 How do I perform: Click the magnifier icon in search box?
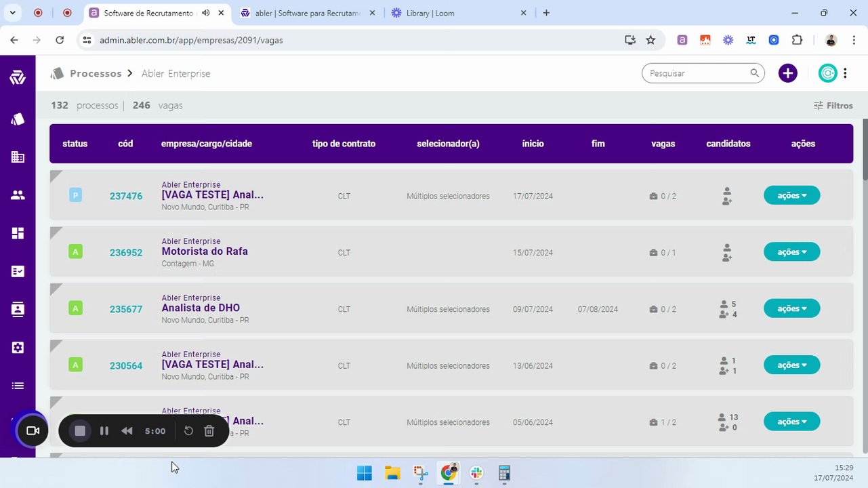(754, 73)
